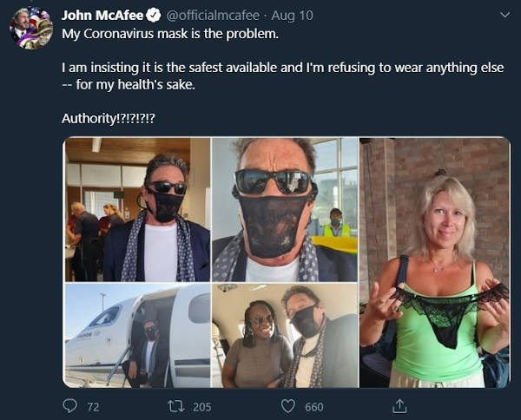The height and width of the screenshot is (420, 521).
Task: Click the retweet arrows icon
Action: click(174, 405)
